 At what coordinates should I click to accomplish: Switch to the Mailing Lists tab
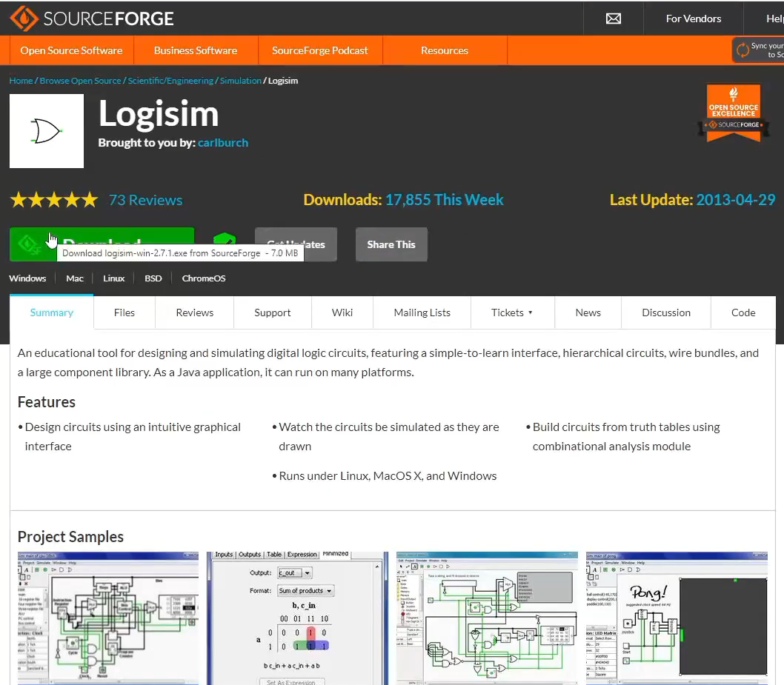pos(422,313)
